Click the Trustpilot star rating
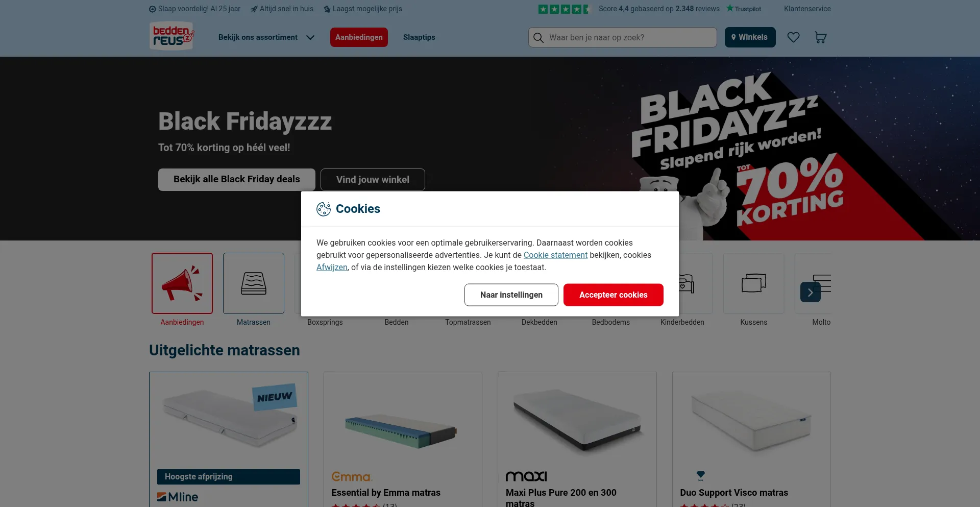Viewport: 980px width, 507px height. (x=563, y=9)
